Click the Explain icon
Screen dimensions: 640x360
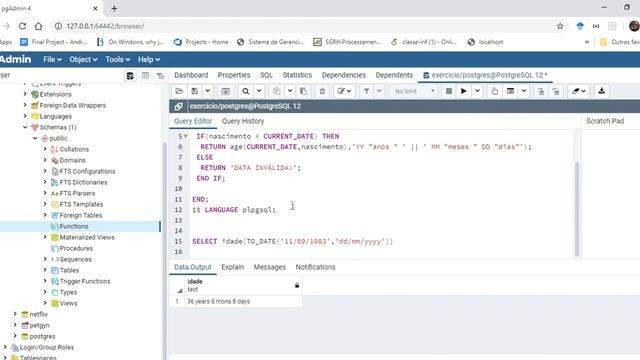[x=494, y=91]
